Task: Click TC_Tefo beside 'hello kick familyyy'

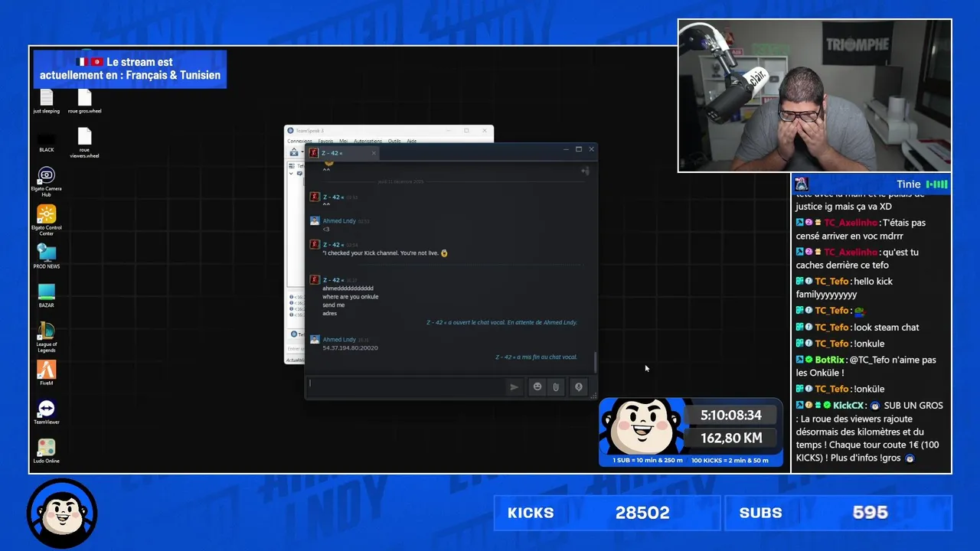Action: [831, 281]
